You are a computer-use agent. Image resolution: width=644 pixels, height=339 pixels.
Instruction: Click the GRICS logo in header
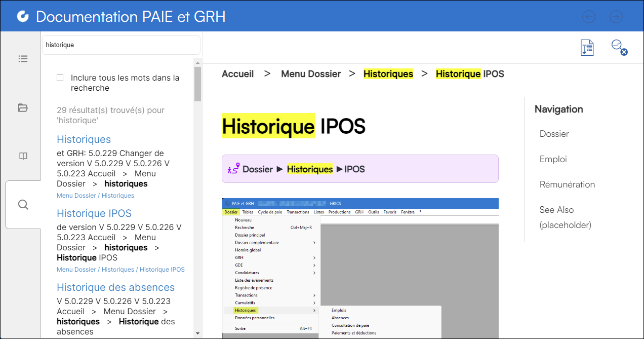(23, 17)
